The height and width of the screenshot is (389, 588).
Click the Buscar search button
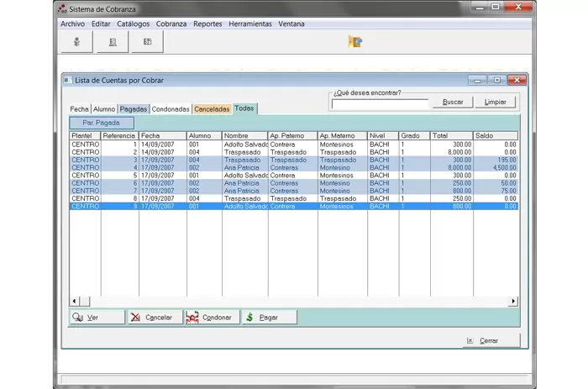[x=453, y=103]
